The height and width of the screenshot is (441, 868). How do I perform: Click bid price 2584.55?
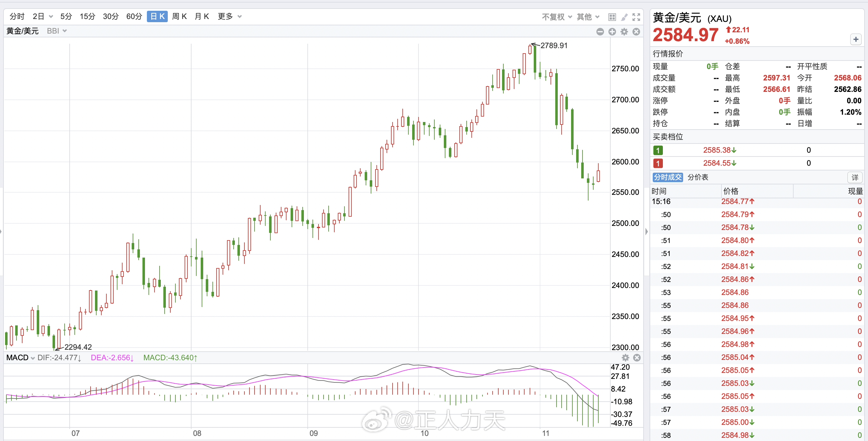tap(720, 163)
